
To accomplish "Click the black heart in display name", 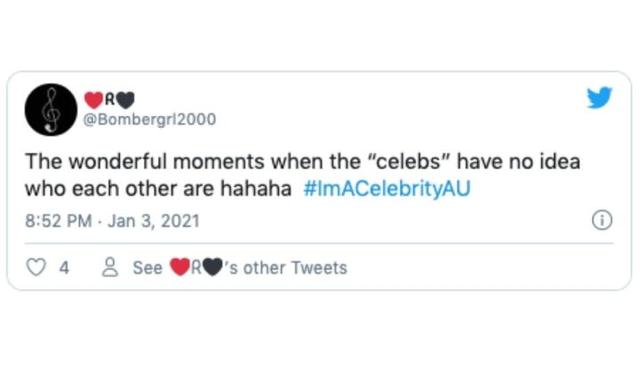I will click(125, 100).
